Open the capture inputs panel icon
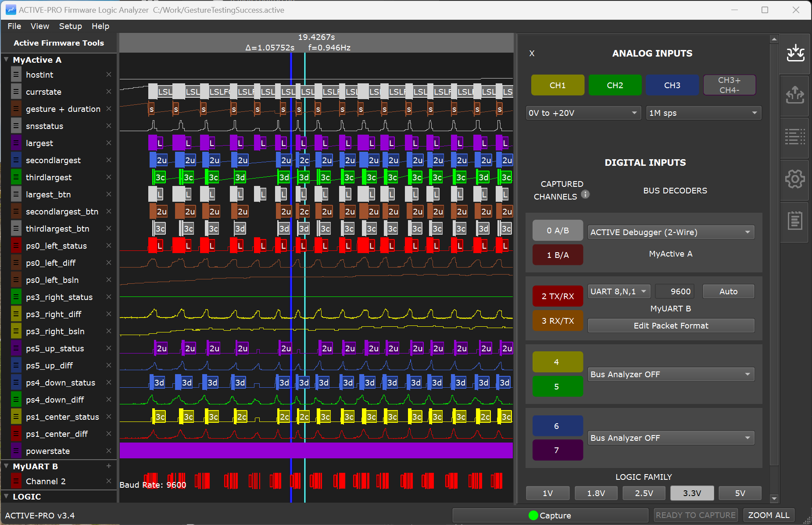The height and width of the screenshot is (525, 812). (x=795, y=54)
